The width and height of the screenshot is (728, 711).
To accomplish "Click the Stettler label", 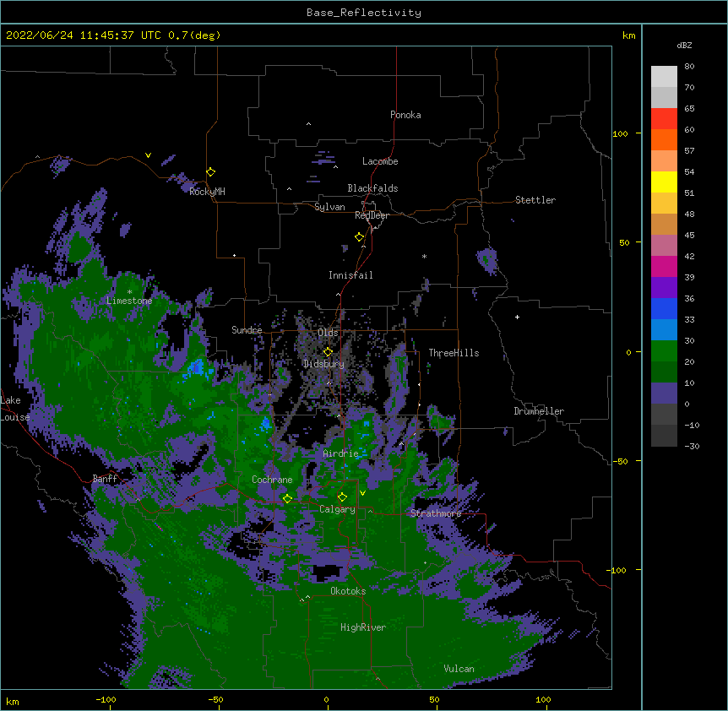I will [x=535, y=200].
